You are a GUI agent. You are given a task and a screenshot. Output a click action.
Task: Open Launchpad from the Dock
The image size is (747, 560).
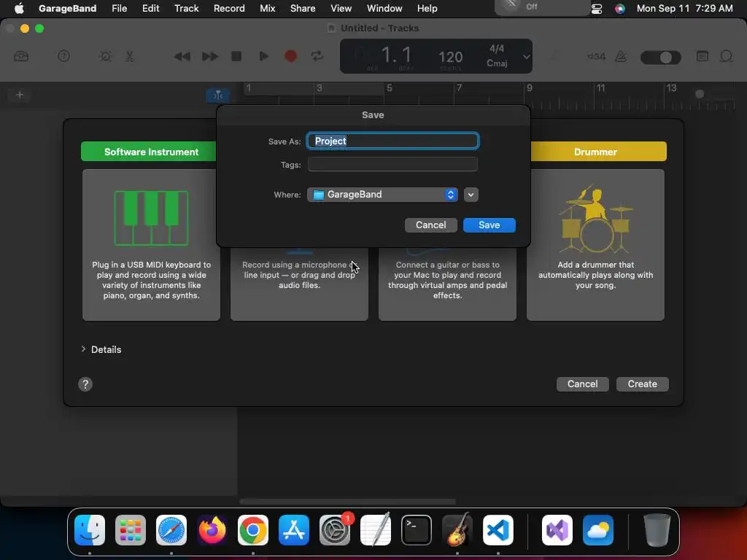[131, 530]
